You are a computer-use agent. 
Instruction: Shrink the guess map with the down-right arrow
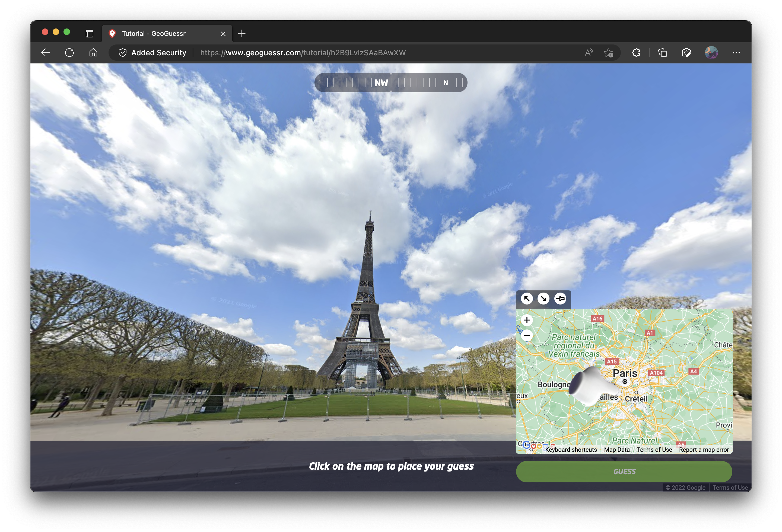point(543,299)
